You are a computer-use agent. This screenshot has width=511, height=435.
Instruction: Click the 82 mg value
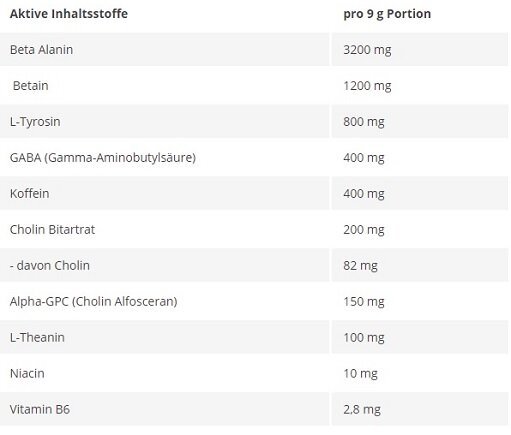pyautogui.click(x=360, y=266)
